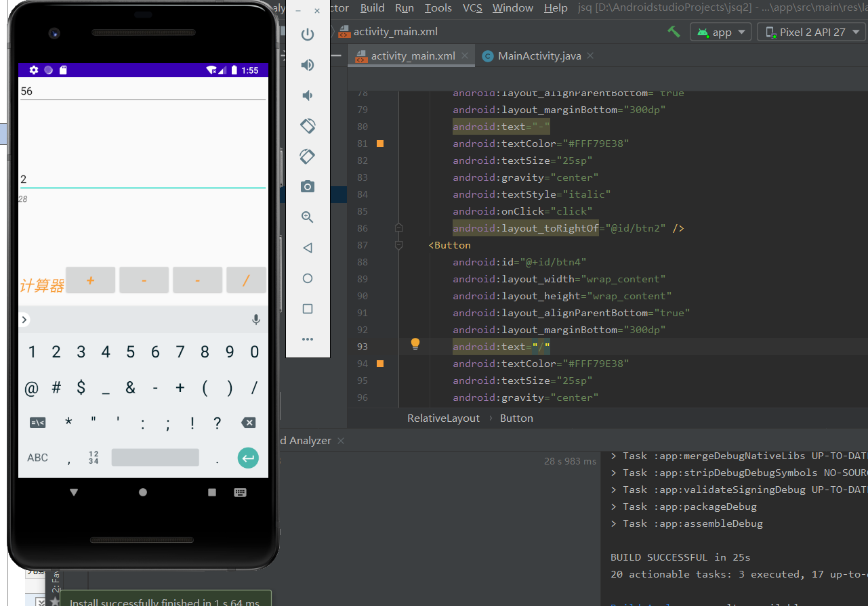Click the orange color swatch at line 81
Viewport: 868px width, 606px height.
(380, 144)
